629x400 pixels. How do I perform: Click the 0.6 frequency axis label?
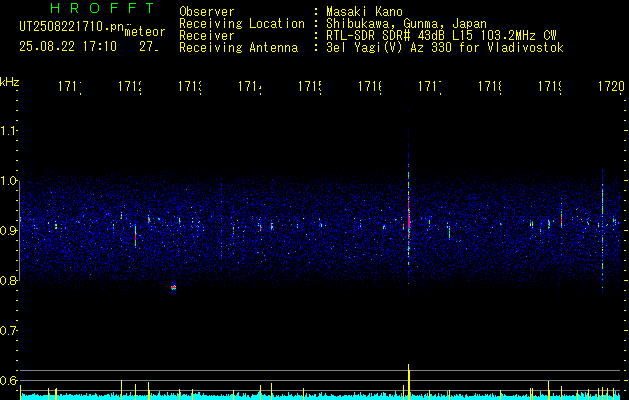[x=8, y=380]
